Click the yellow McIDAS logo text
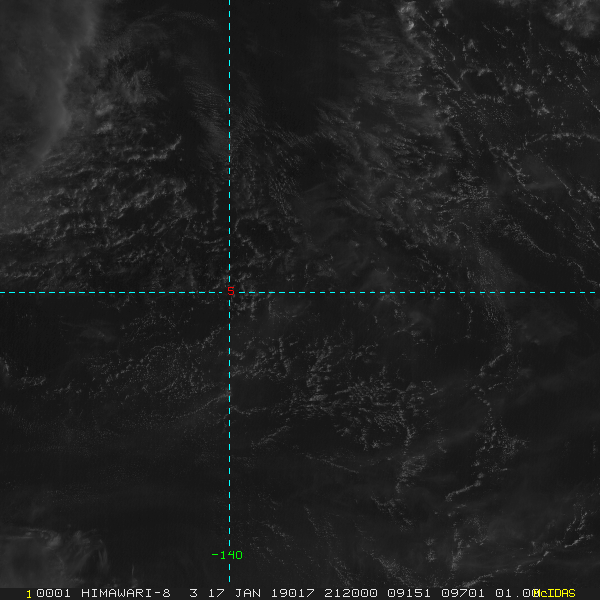The width and height of the screenshot is (600, 600). pyautogui.click(x=554, y=593)
